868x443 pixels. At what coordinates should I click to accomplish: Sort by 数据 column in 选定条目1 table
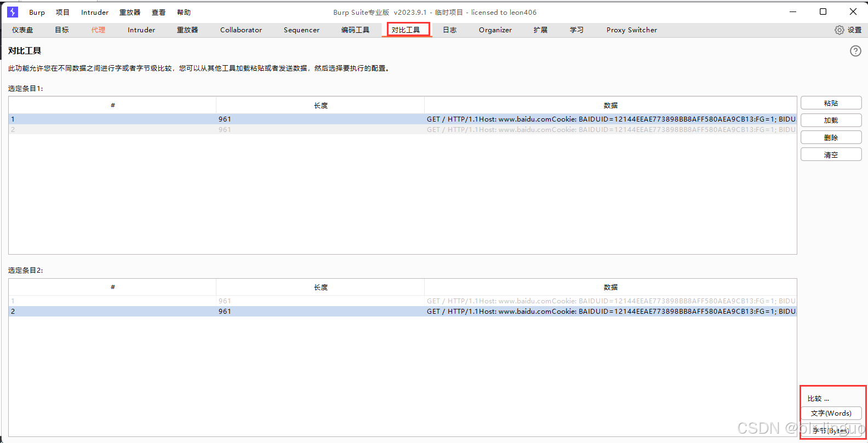[610, 105]
